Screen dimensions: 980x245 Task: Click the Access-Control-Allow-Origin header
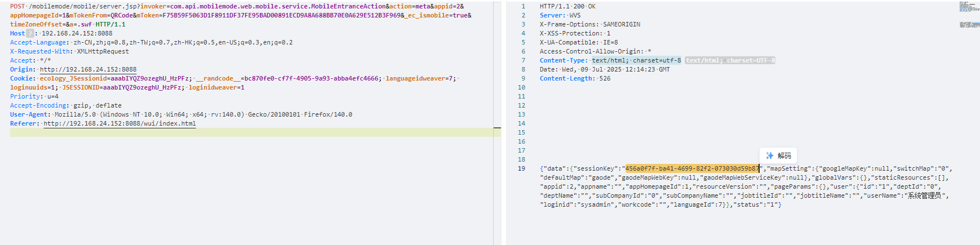click(596, 51)
